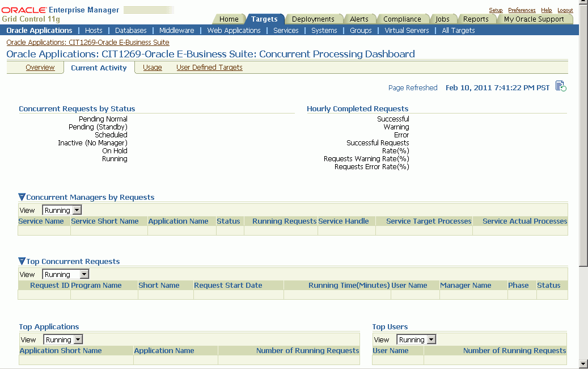Click the Requests Error Rate(%) label
The width and height of the screenshot is (588, 369).
coord(371,167)
